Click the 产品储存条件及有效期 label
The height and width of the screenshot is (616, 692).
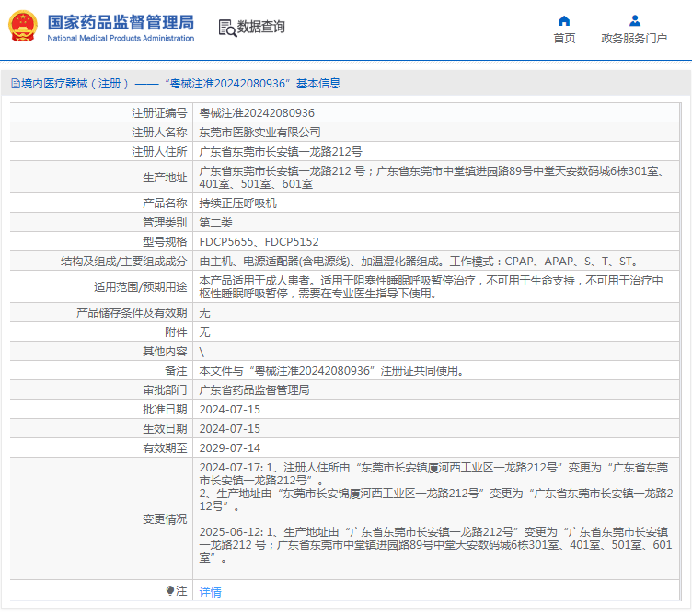[132, 313]
